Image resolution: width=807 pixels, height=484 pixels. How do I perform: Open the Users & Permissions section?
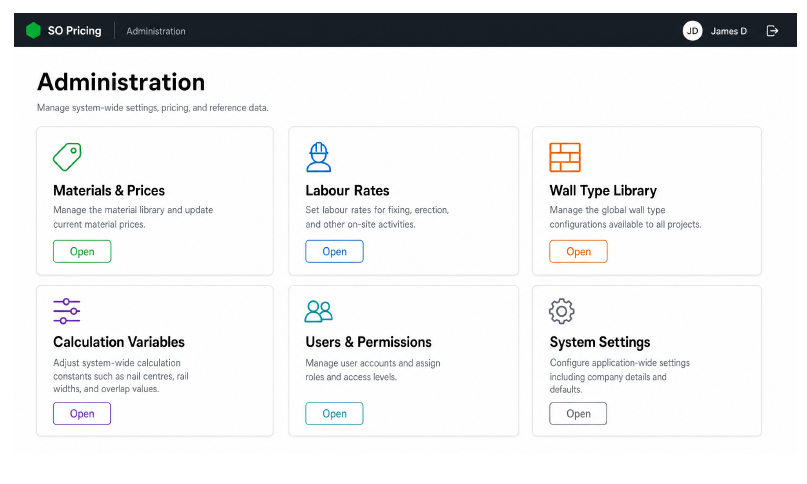pos(334,413)
